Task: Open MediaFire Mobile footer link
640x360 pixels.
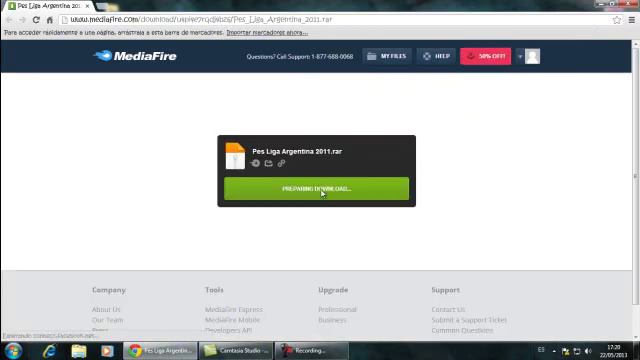Action: pyautogui.click(x=232, y=320)
